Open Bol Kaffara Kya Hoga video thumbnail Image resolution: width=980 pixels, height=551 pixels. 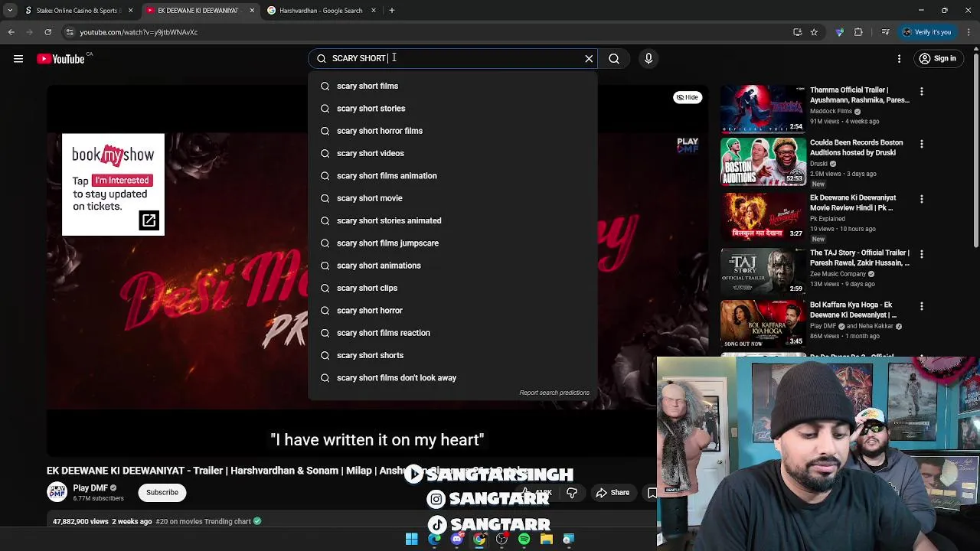point(763,323)
